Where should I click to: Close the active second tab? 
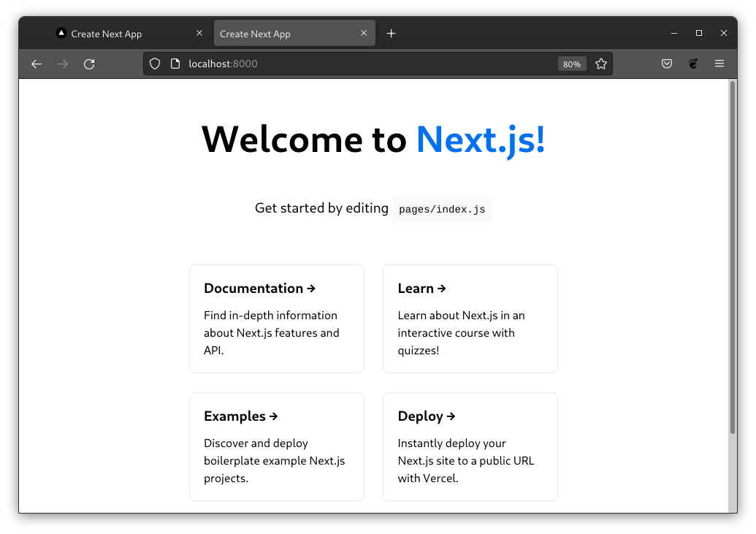pyautogui.click(x=364, y=34)
